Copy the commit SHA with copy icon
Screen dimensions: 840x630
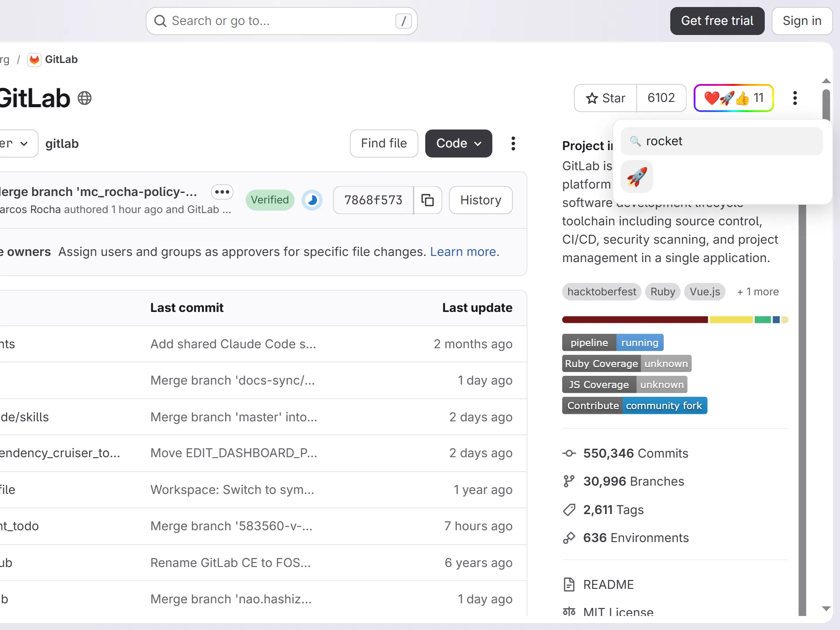pyautogui.click(x=427, y=200)
